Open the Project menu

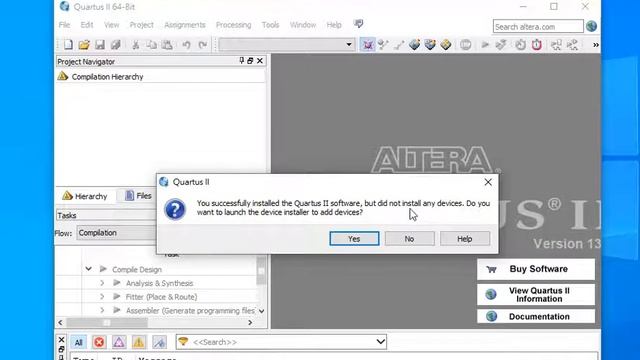click(142, 25)
